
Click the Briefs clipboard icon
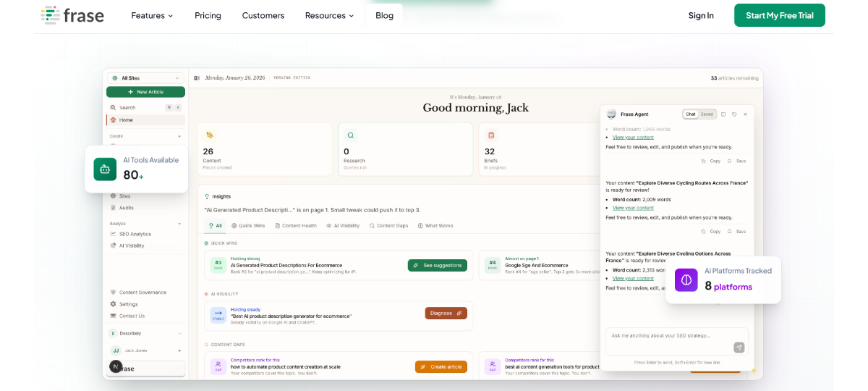491,135
